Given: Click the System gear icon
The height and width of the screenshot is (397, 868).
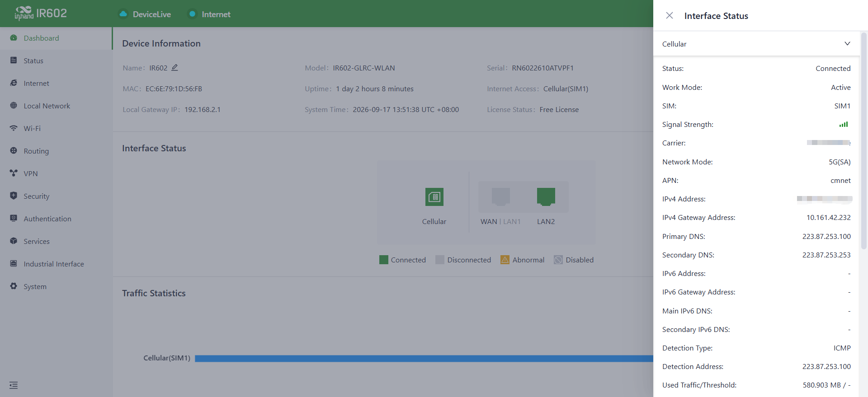Looking at the screenshot, I should coord(14,286).
